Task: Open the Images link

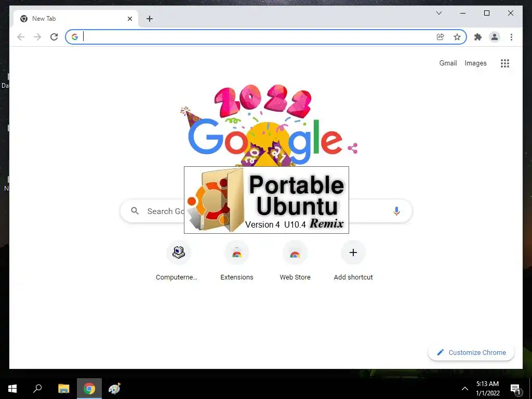Action: click(475, 63)
